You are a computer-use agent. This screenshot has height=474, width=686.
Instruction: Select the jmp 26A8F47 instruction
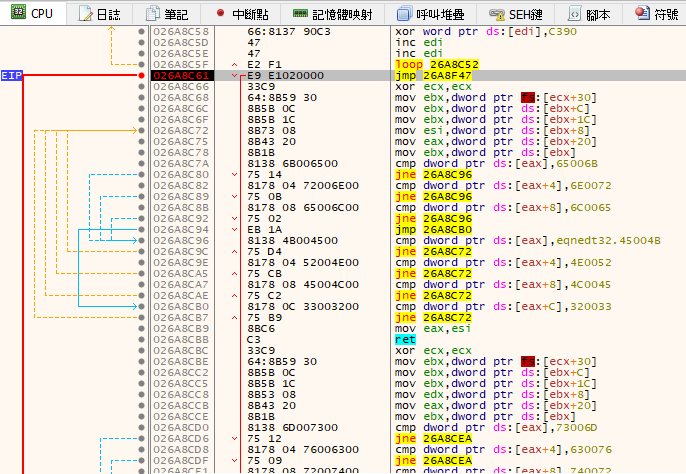pos(433,75)
